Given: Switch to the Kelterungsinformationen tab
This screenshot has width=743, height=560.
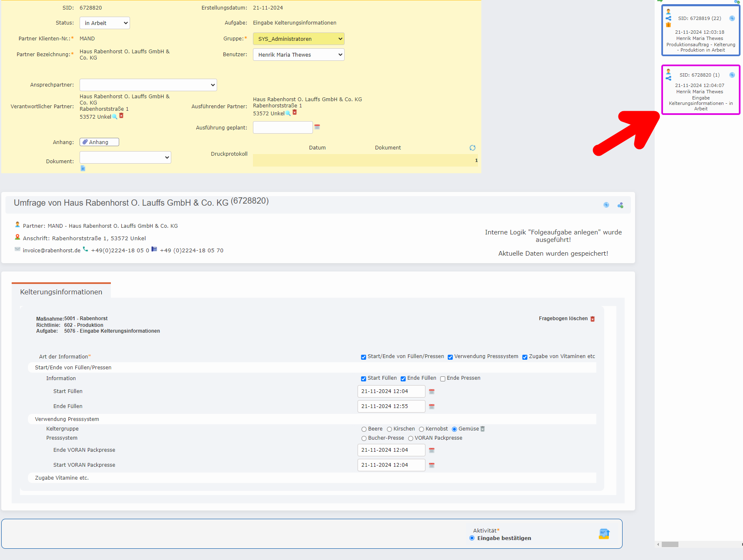Looking at the screenshot, I should (61, 292).
